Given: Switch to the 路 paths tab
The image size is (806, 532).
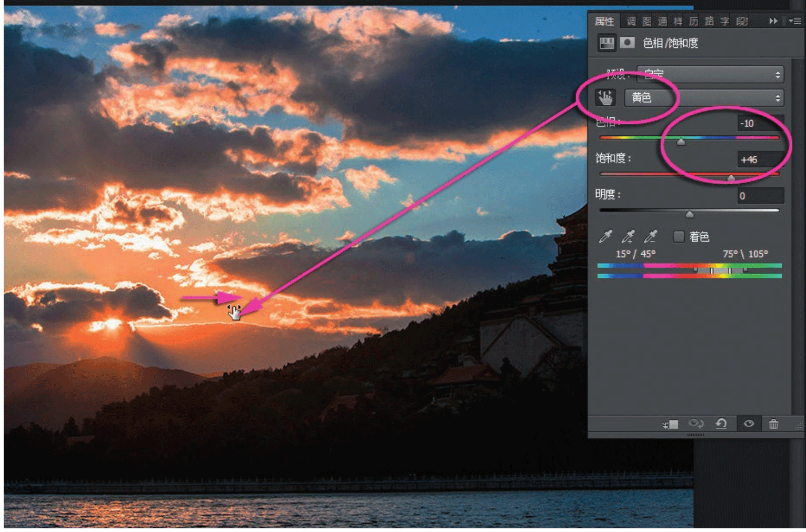Looking at the screenshot, I should click(710, 21).
